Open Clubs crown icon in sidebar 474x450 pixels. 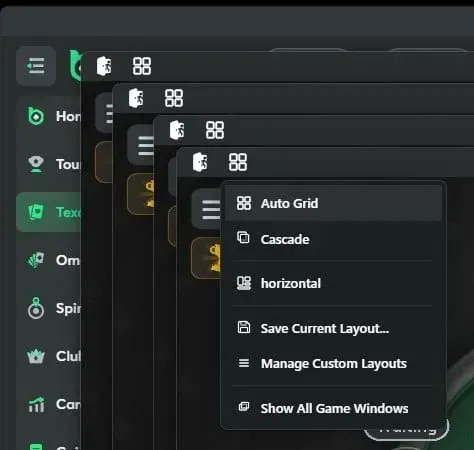tap(36, 356)
